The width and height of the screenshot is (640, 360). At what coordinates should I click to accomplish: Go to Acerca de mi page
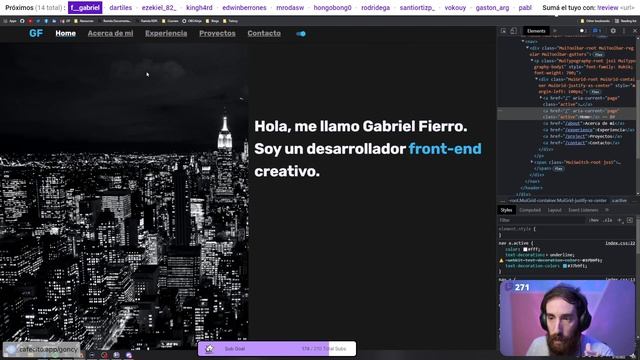pyautogui.click(x=110, y=33)
